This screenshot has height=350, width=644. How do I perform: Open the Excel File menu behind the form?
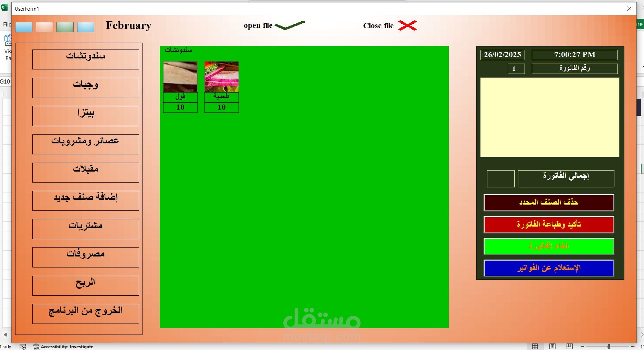click(x=7, y=24)
